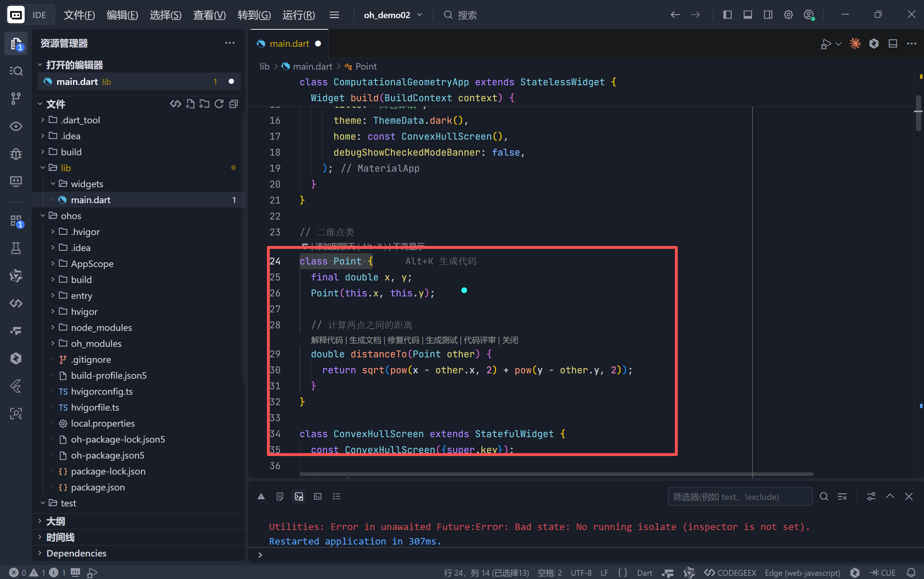Viewport: 924px width, 579px height.
Task: Click the 筛选器 filter input field
Action: [x=739, y=497]
